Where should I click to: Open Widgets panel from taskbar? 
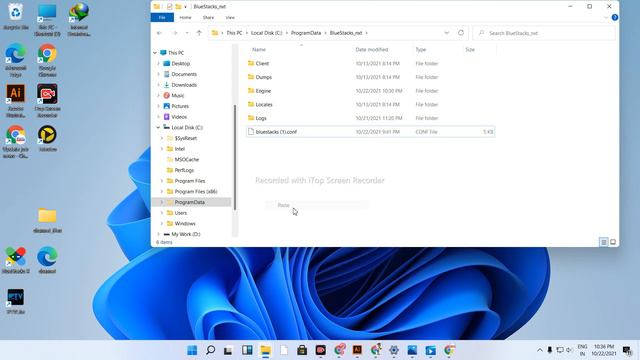point(247,350)
